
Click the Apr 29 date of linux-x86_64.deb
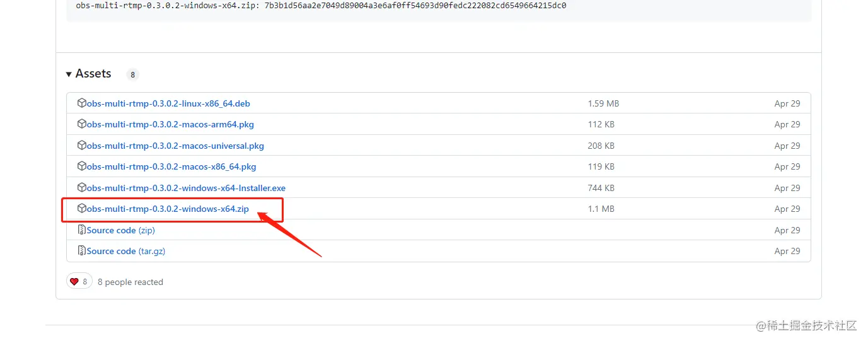787,103
